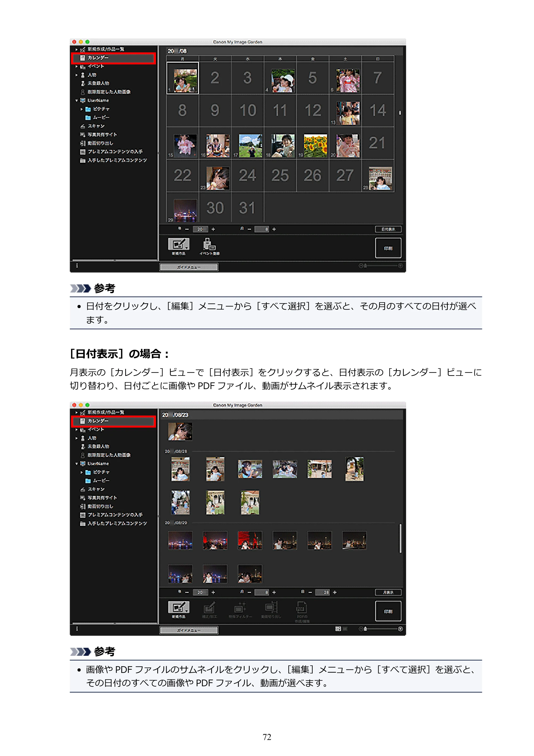Increase the day value with the plus stepper in the day view
The width and height of the screenshot is (534, 756).
(335, 592)
